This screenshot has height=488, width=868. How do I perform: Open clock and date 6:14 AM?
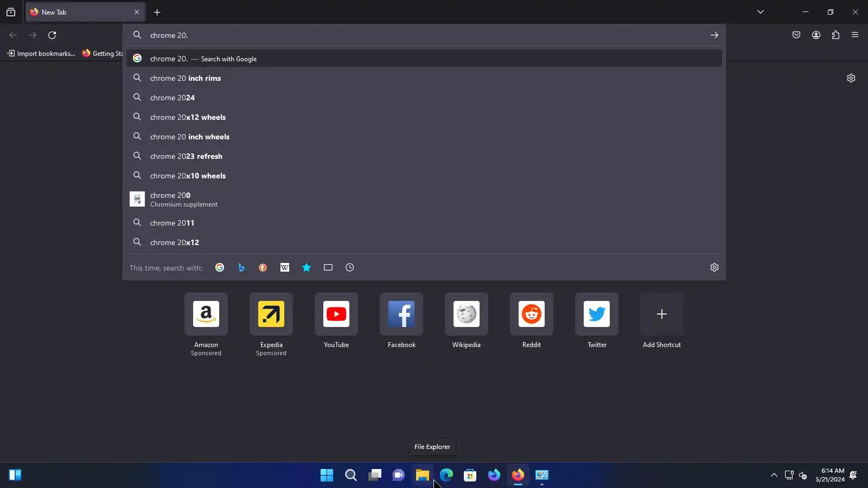click(830, 475)
